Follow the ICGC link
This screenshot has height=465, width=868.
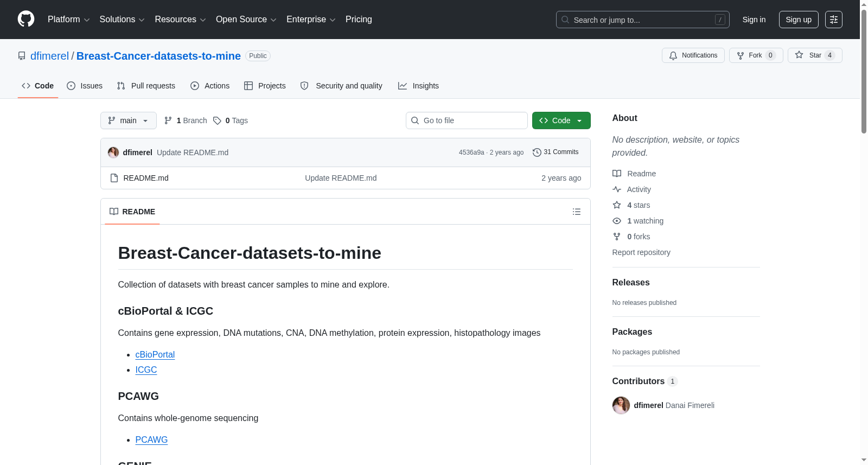(146, 370)
